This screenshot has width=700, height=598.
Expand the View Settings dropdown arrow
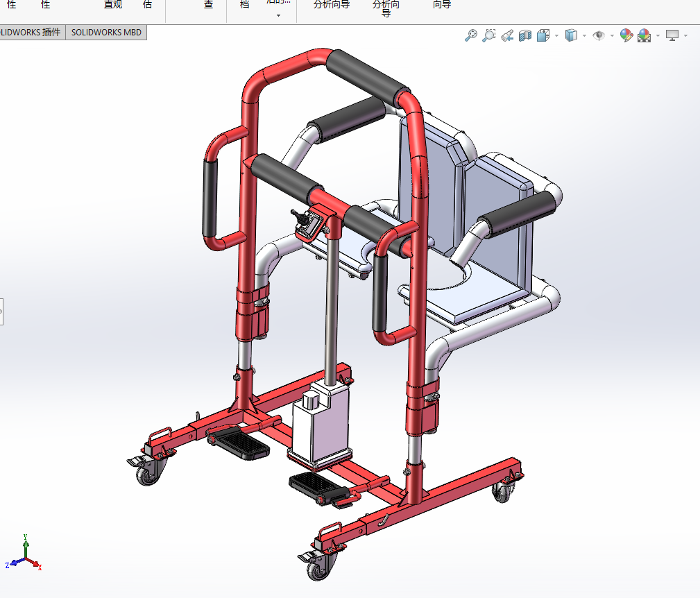[x=685, y=35]
